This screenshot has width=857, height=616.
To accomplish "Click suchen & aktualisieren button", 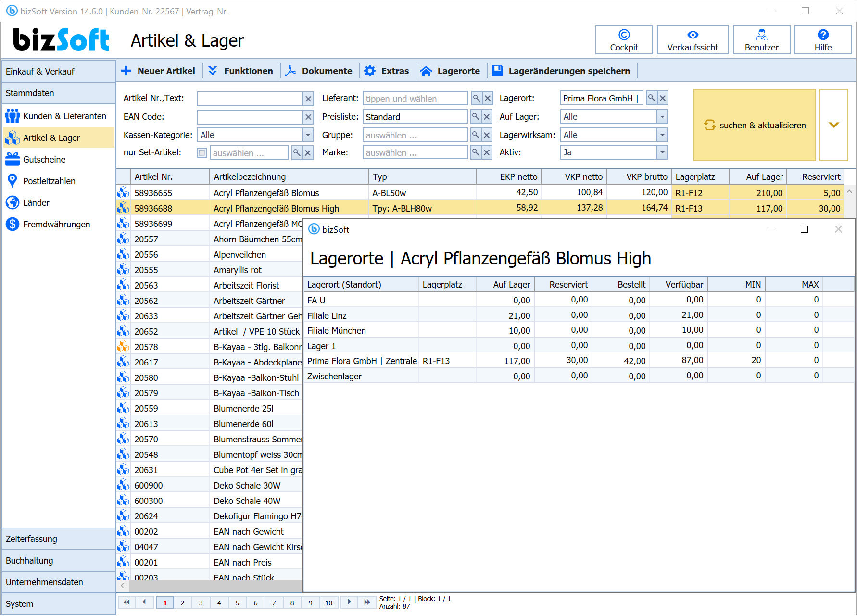I will tap(755, 125).
